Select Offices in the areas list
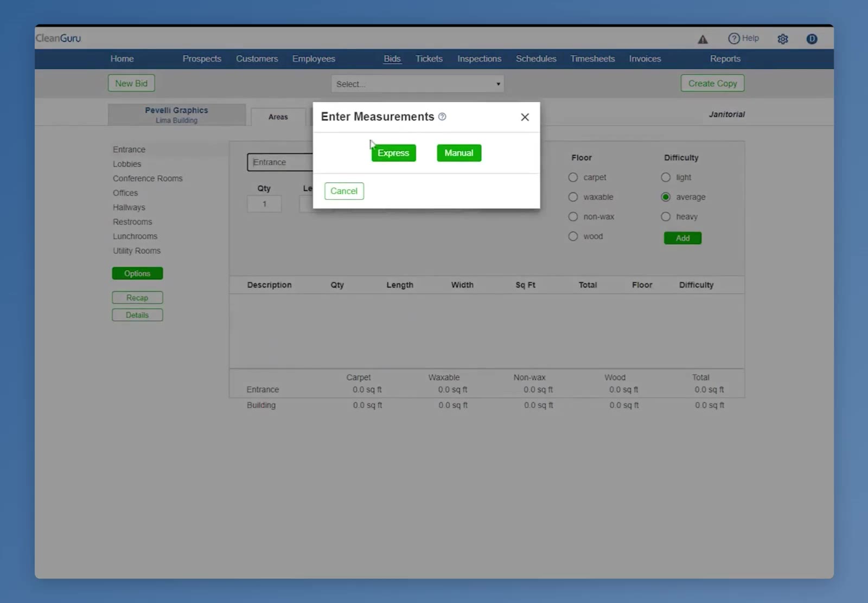Viewport: 868px width, 603px height. pos(125,193)
